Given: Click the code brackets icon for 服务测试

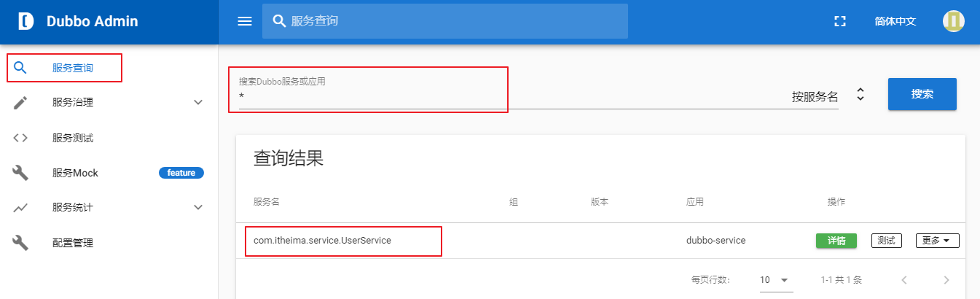Looking at the screenshot, I should click(x=21, y=138).
